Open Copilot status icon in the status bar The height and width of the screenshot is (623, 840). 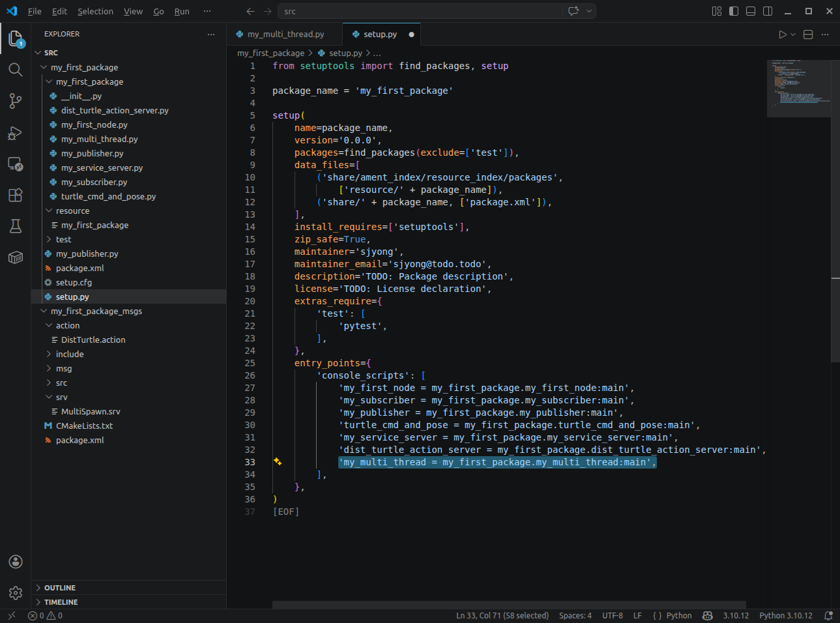coord(708,616)
